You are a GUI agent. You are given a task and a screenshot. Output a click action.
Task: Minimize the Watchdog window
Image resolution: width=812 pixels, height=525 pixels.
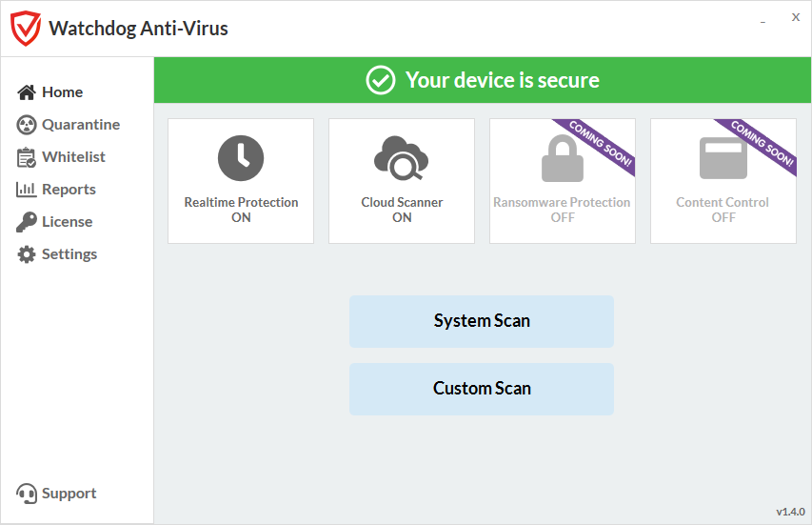[x=762, y=22]
